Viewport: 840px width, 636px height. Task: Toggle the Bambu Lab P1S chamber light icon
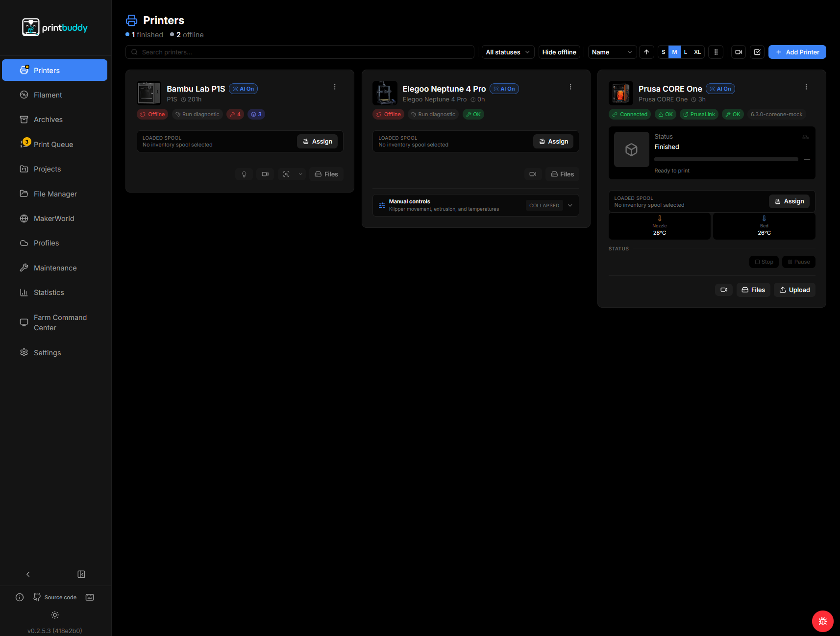click(x=244, y=174)
